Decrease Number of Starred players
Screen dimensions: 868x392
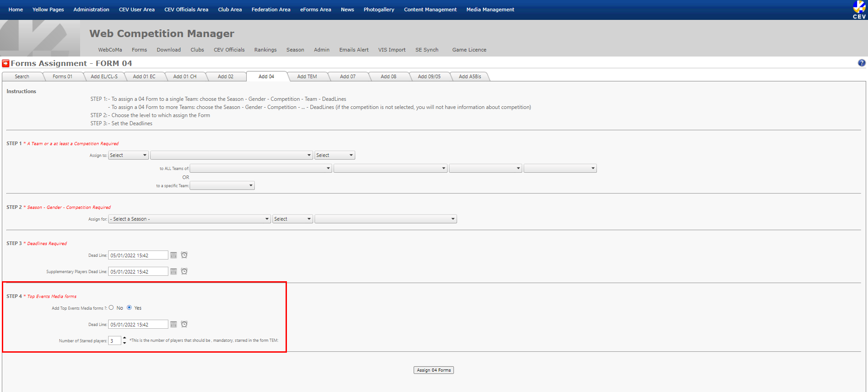[124, 343]
